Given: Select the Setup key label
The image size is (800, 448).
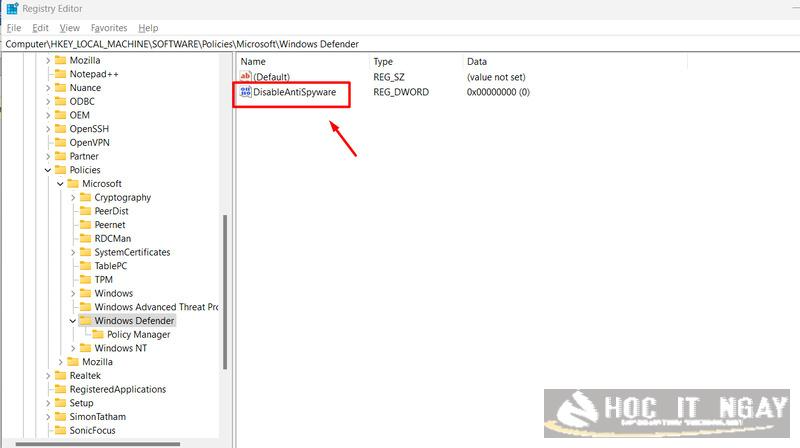Looking at the screenshot, I should point(82,403).
